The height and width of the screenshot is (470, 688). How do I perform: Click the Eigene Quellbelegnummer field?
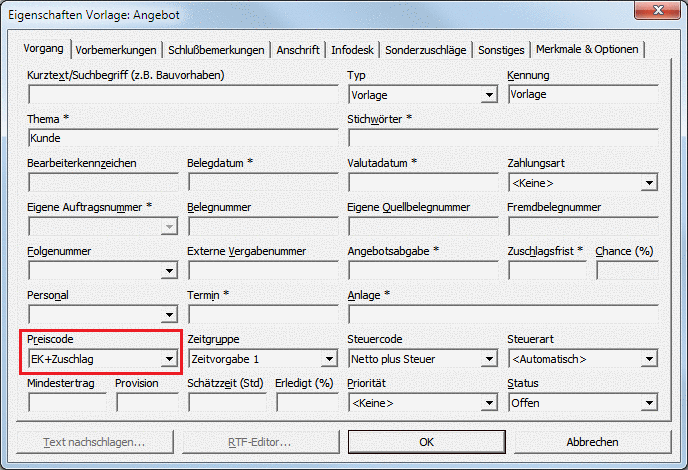click(x=423, y=226)
